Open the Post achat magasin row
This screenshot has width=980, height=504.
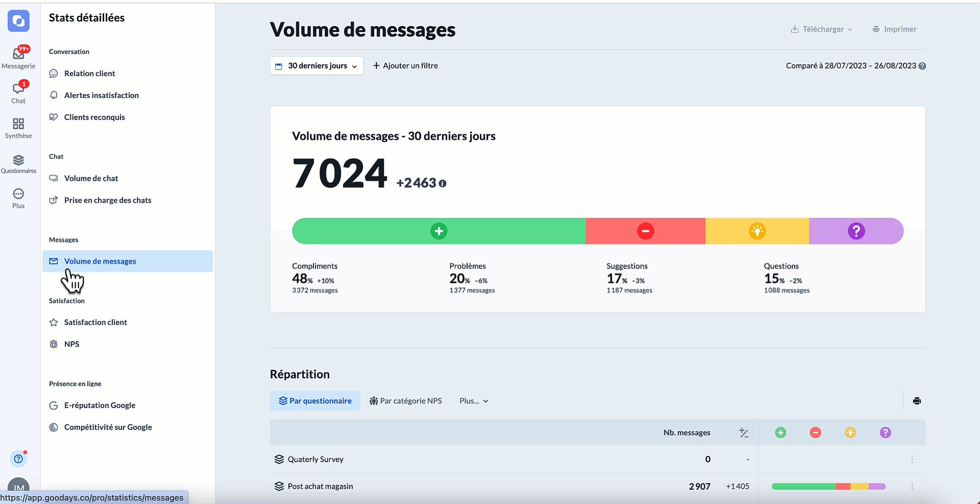(598, 486)
